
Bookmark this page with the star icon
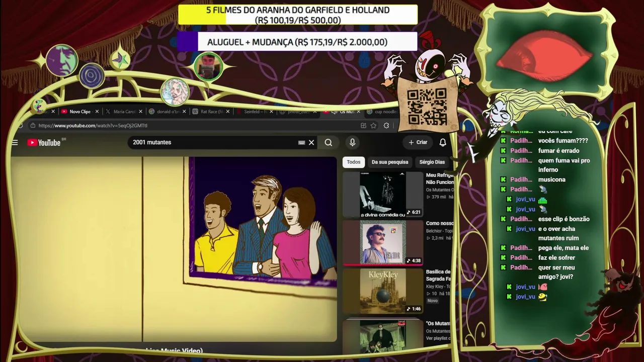point(373,125)
